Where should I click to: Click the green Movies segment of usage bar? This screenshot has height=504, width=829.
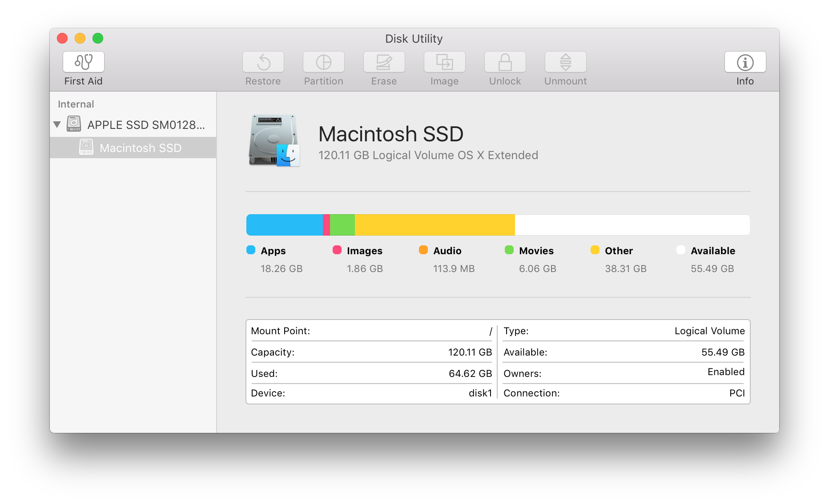pyautogui.click(x=342, y=225)
